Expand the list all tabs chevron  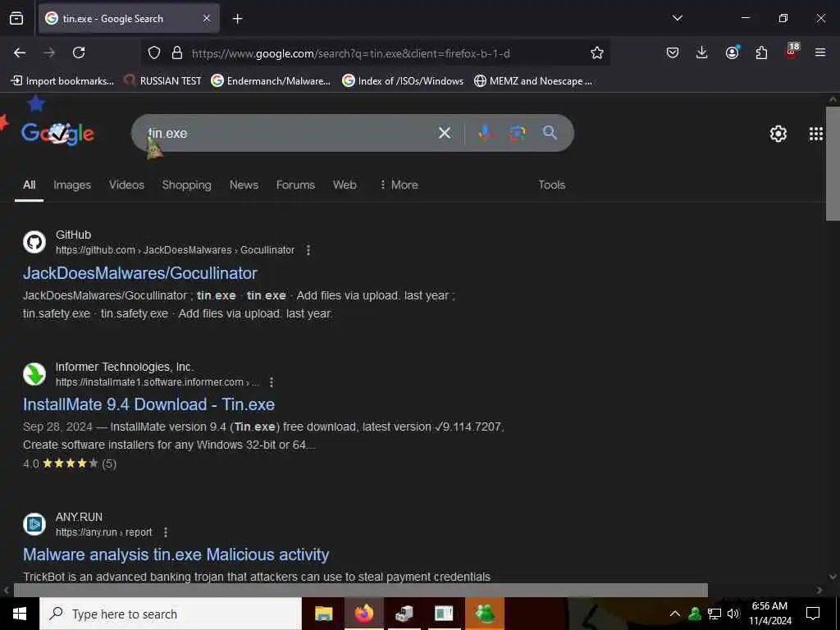tap(677, 18)
